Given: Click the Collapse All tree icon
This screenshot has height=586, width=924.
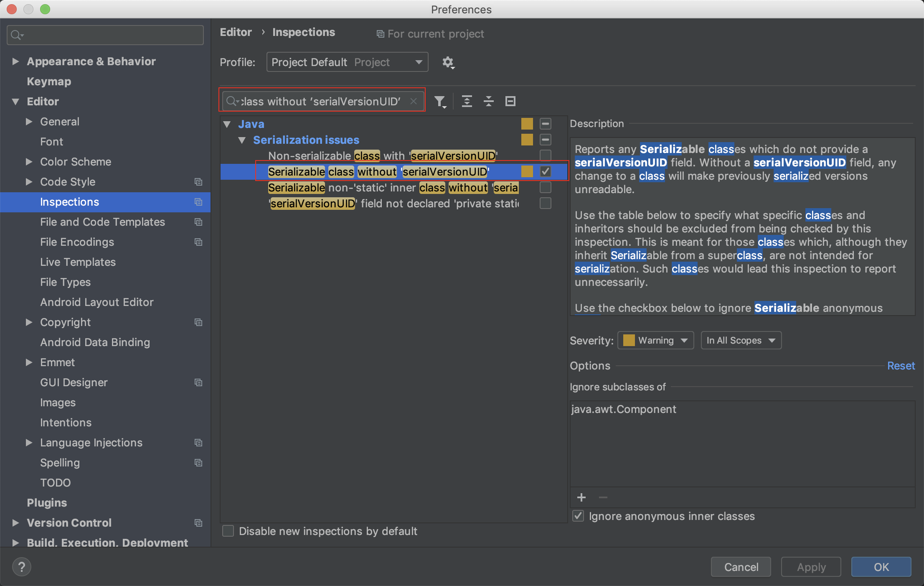Looking at the screenshot, I should (x=488, y=101).
